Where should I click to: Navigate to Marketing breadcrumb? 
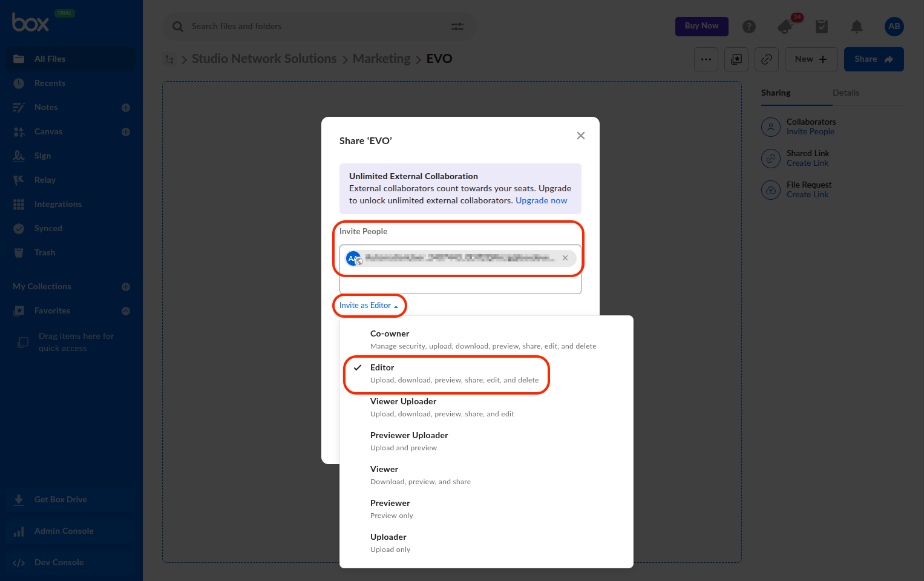pos(382,59)
